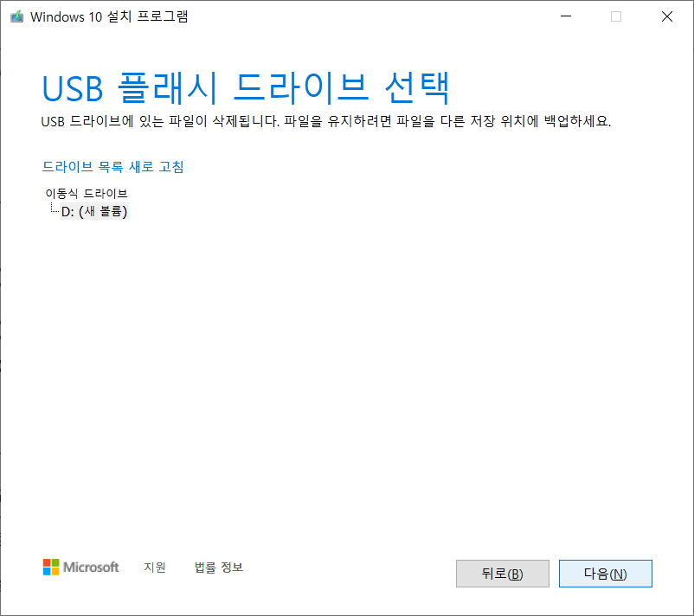
Task: Go back with the 뒤로(B) button
Action: 503,574
